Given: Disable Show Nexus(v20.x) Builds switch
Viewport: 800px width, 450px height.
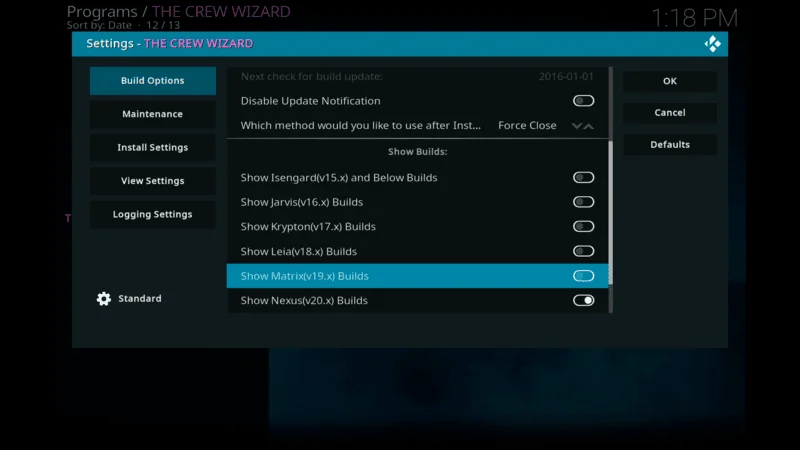Looking at the screenshot, I should (x=583, y=301).
